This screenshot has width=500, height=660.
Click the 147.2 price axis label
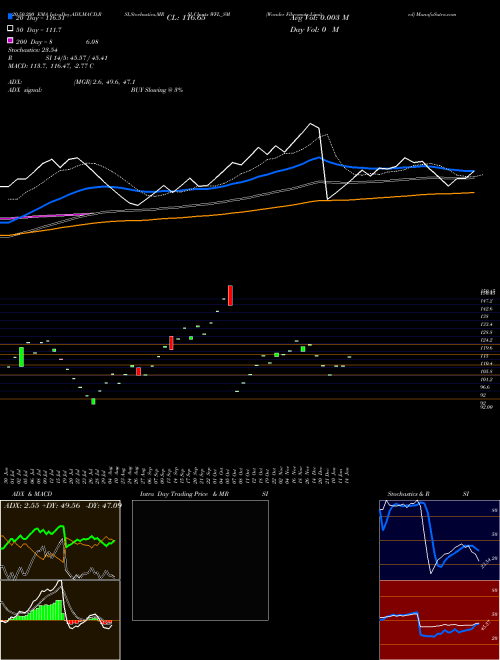tap(486, 301)
